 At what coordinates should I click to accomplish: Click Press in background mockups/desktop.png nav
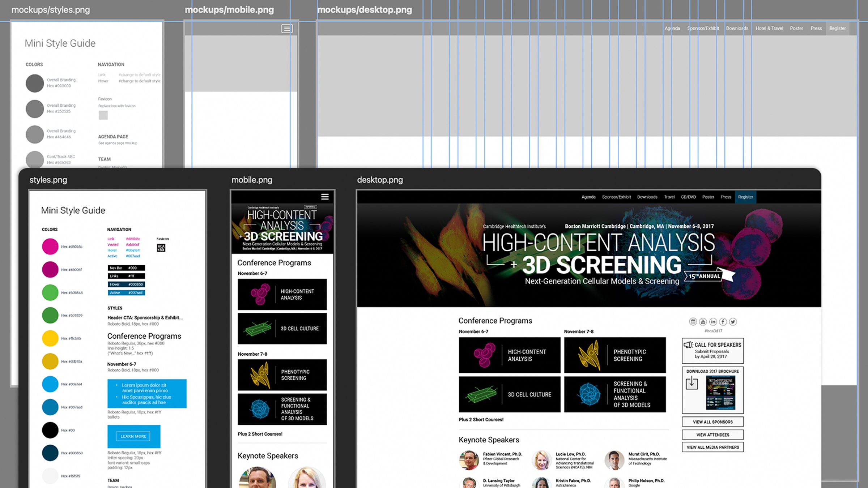816,28
